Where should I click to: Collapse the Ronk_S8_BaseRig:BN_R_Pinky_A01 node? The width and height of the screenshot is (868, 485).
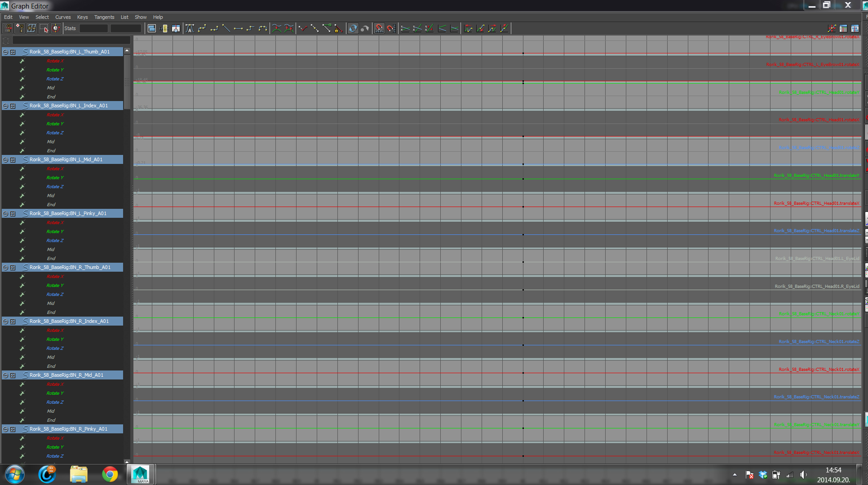pyautogui.click(x=5, y=429)
